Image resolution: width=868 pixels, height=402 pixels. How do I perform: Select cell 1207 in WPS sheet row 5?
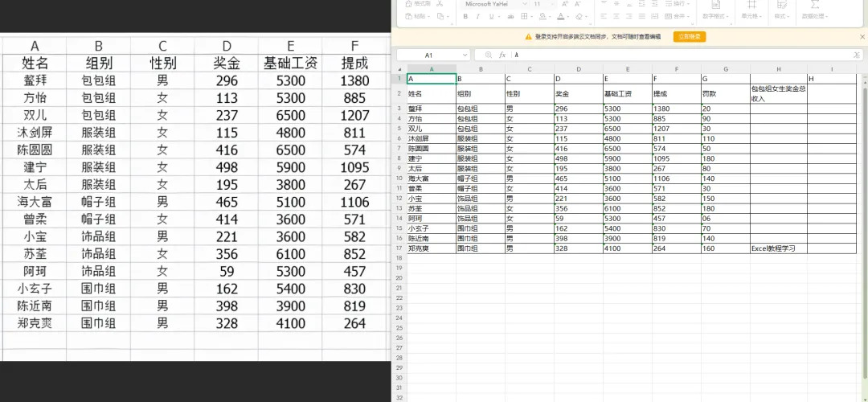(677, 129)
